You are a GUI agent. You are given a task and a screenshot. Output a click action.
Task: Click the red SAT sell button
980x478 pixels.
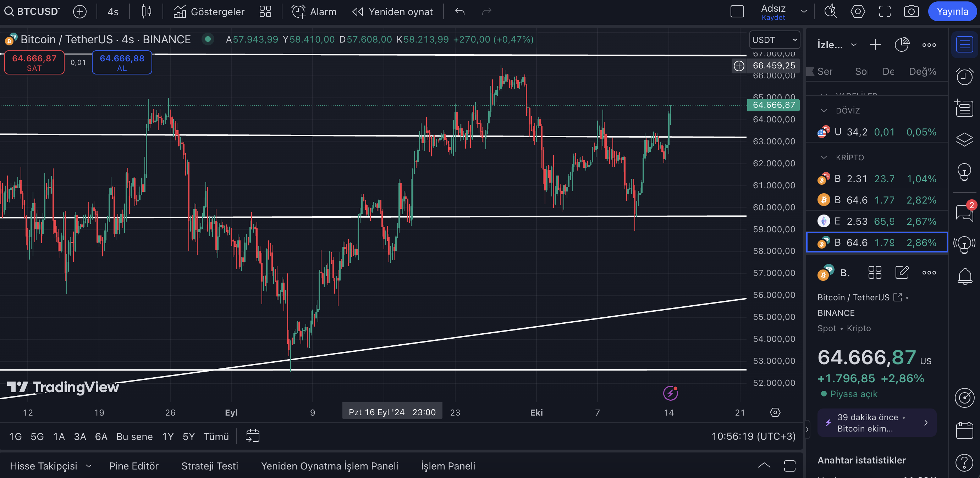point(34,63)
